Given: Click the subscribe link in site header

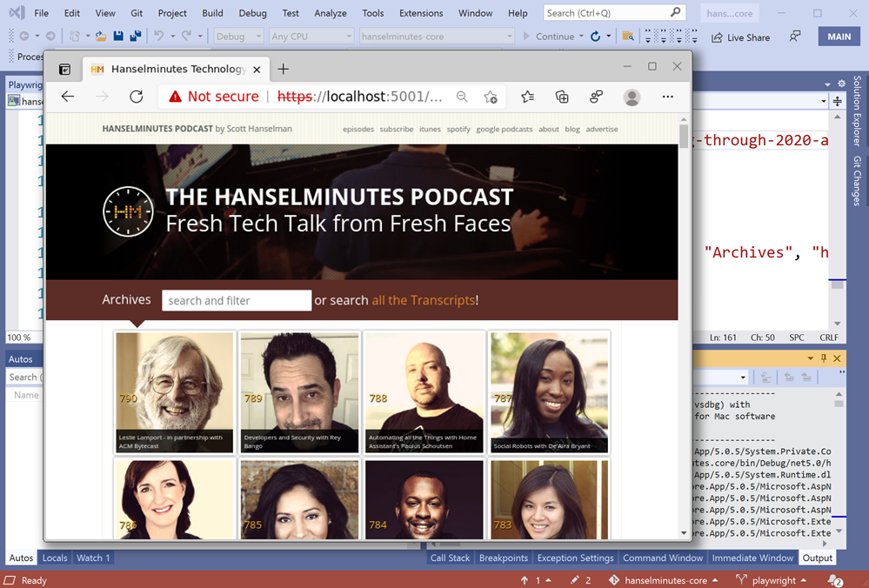Looking at the screenshot, I should pyautogui.click(x=397, y=129).
